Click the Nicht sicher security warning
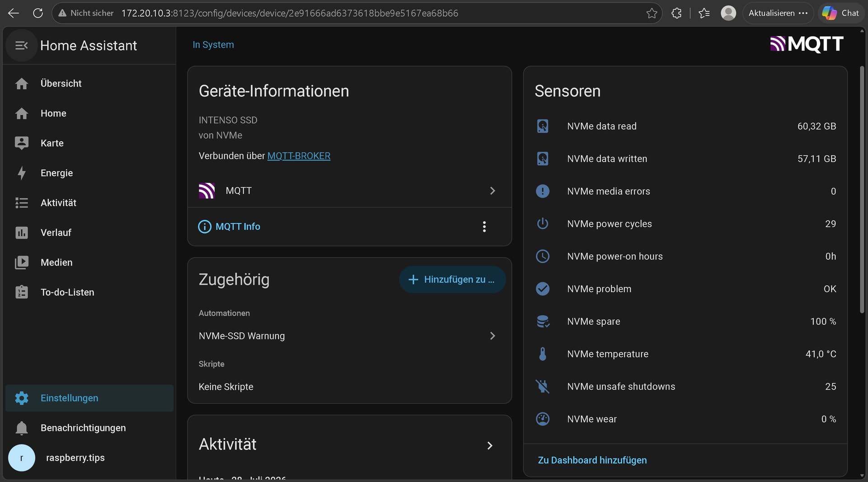The height and width of the screenshot is (482, 868). click(85, 13)
